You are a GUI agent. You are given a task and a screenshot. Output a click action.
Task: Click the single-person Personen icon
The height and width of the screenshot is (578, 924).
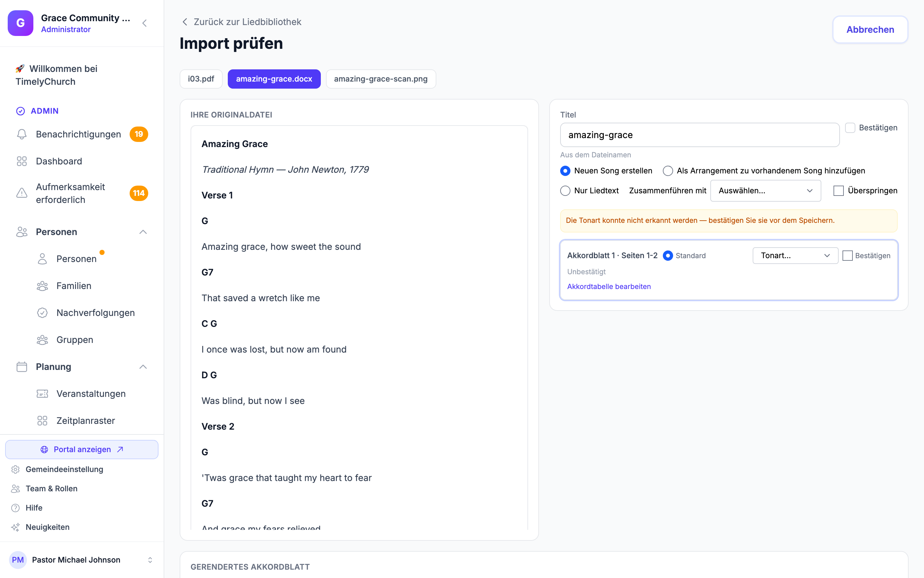pos(42,259)
